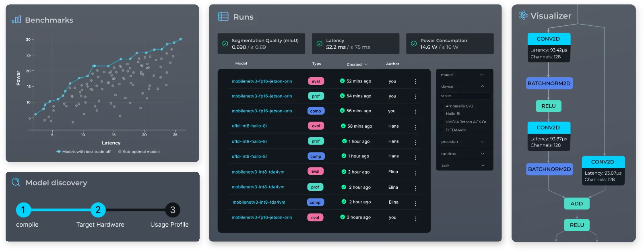Image resolution: width=644 pixels, height=252 pixels.
Task: Focus the device Search input field
Action: 465,96
